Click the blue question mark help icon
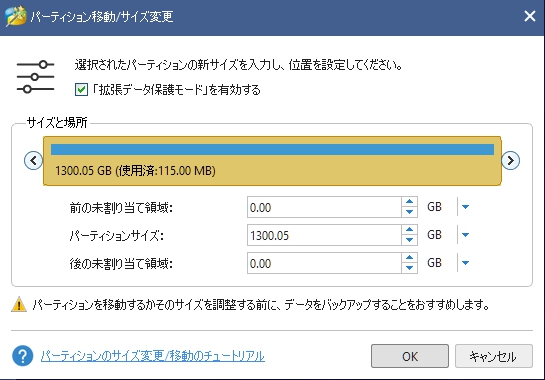 pyautogui.click(x=23, y=356)
